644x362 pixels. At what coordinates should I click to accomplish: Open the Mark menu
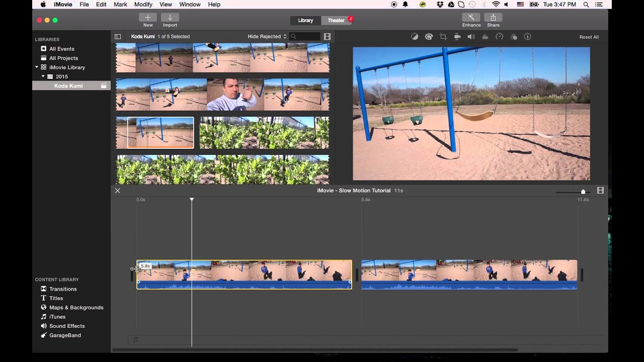pos(120,5)
